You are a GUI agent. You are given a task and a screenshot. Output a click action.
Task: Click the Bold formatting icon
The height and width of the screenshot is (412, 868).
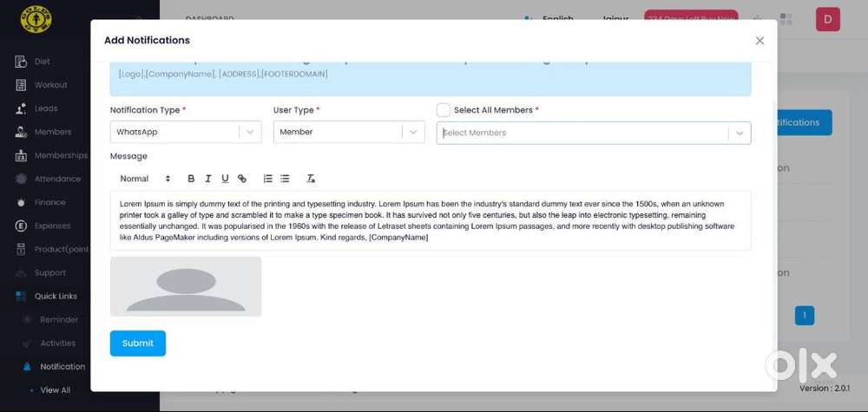pos(191,179)
